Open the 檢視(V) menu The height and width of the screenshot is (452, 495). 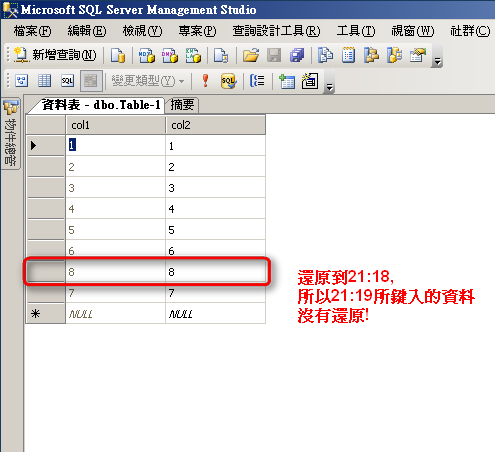point(142,31)
